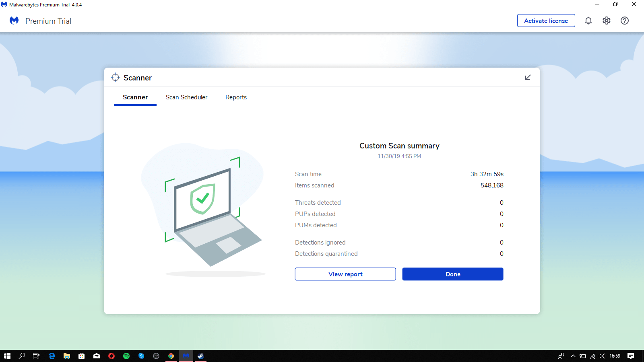Open Windows taskbar search
Image resolution: width=644 pixels, height=362 pixels.
coord(22,356)
